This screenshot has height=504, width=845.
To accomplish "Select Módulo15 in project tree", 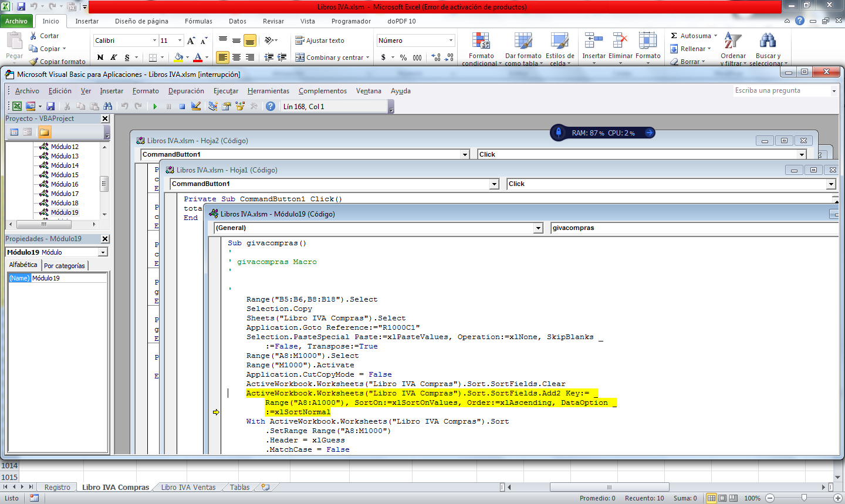I will [65, 175].
